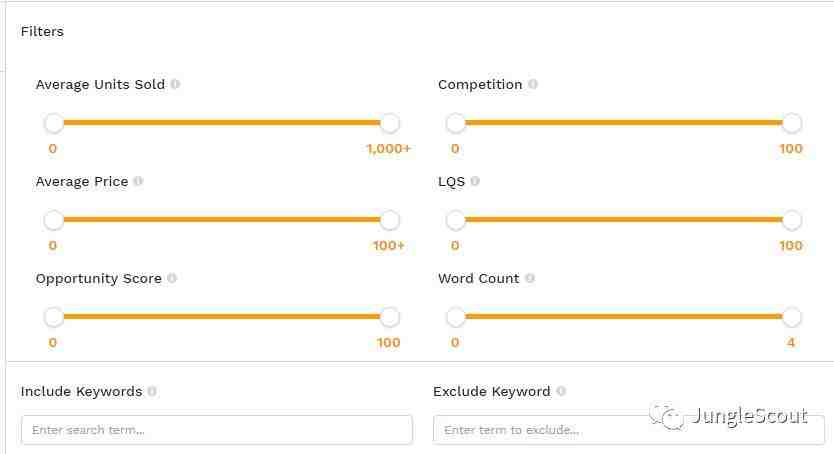Select the Competition slider minimum handle

456,123
